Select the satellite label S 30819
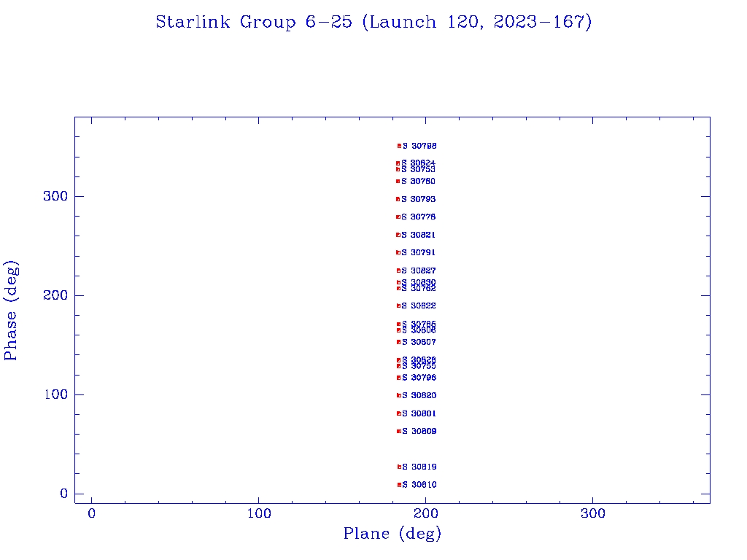 [x=419, y=467]
